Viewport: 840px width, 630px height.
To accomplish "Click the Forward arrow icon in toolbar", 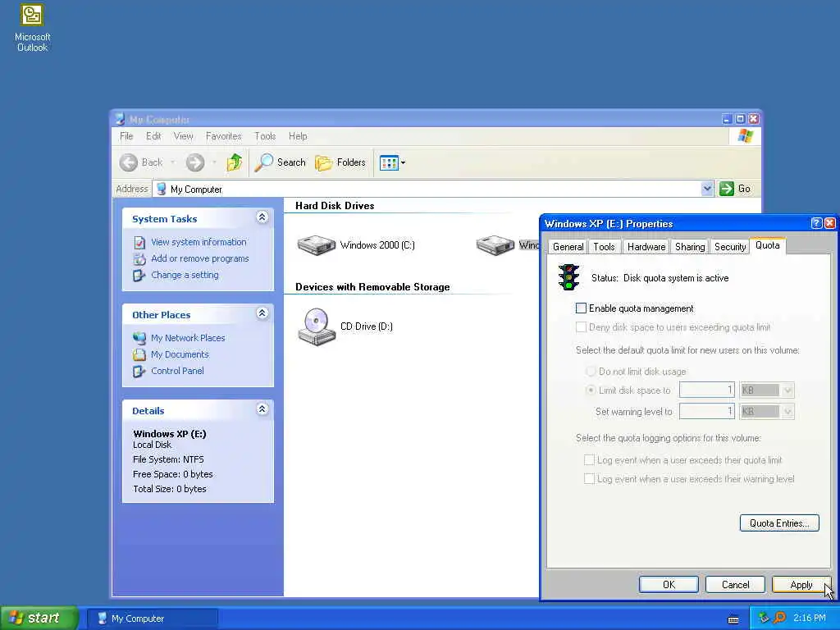I will [195, 162].
